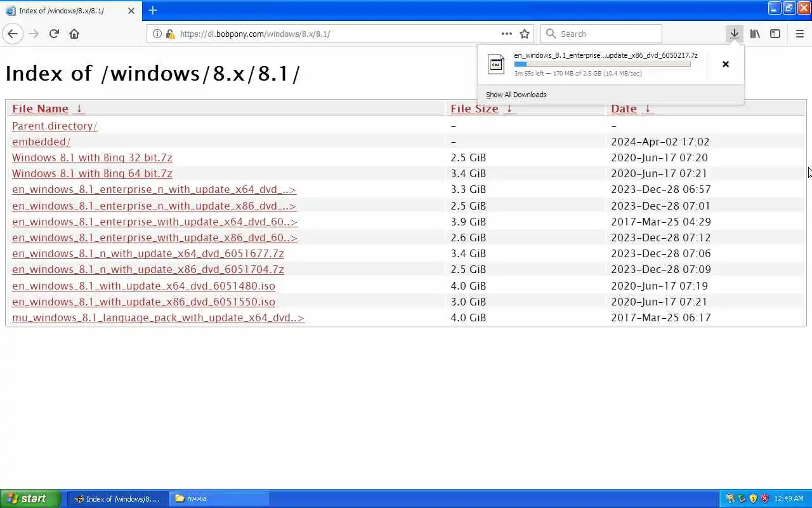Image resolution: width=812 pixels, height=508 pixels.
Task: Download Windows 8.1 with Bing 64 bit.7z
Action: click(92, 173)
